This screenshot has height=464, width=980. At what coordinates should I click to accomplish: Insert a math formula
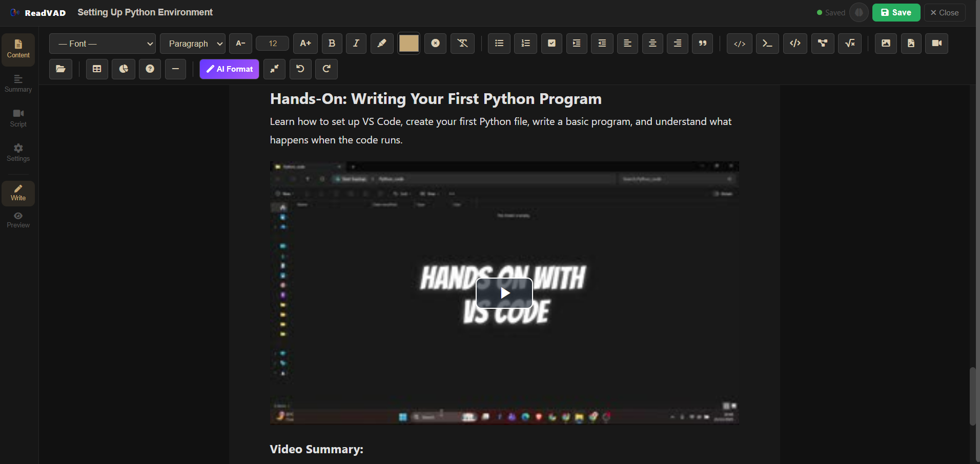click(850, 44)
